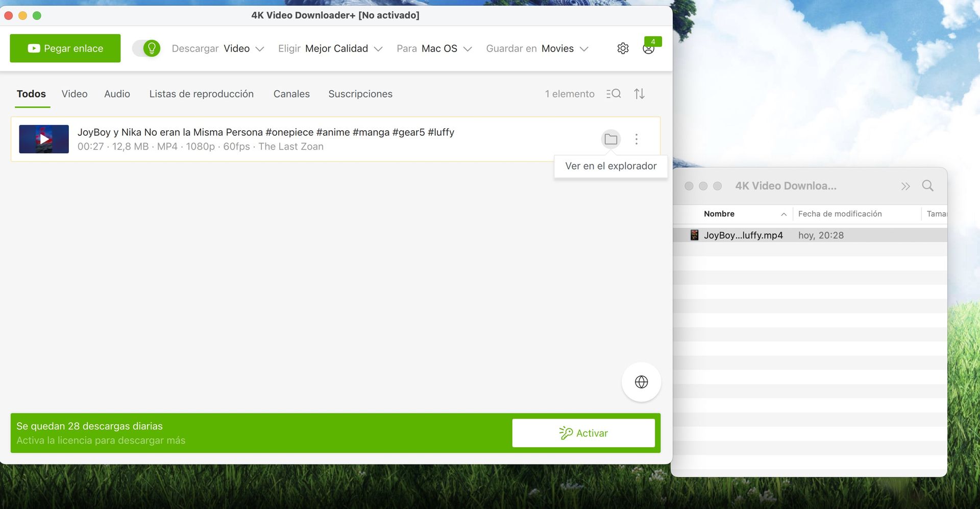Open the three-dot options for the video
The width and height of the screenshot is (980, 509).
(636, 139)
